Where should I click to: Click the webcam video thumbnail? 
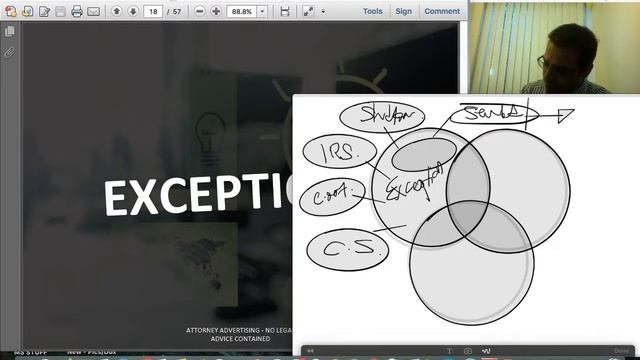click(x=555, y=48)
